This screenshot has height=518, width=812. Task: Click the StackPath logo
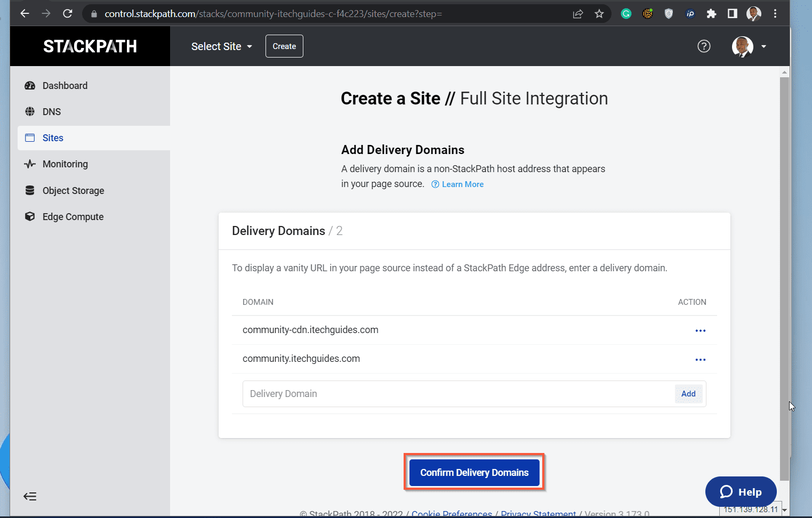point(90,46)
